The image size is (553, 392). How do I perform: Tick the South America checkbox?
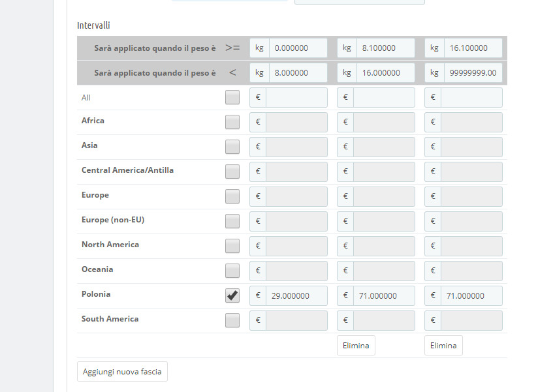coord(232,320)
